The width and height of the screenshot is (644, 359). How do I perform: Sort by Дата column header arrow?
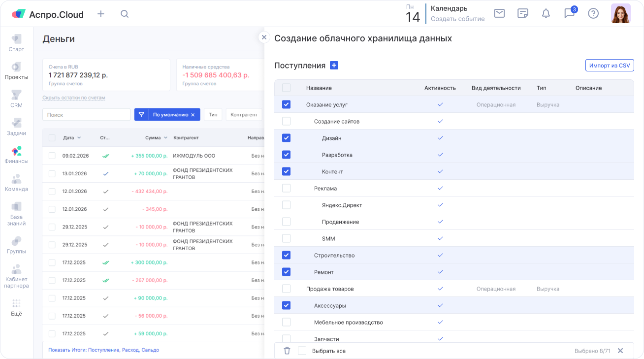click(x=79, y=138)
